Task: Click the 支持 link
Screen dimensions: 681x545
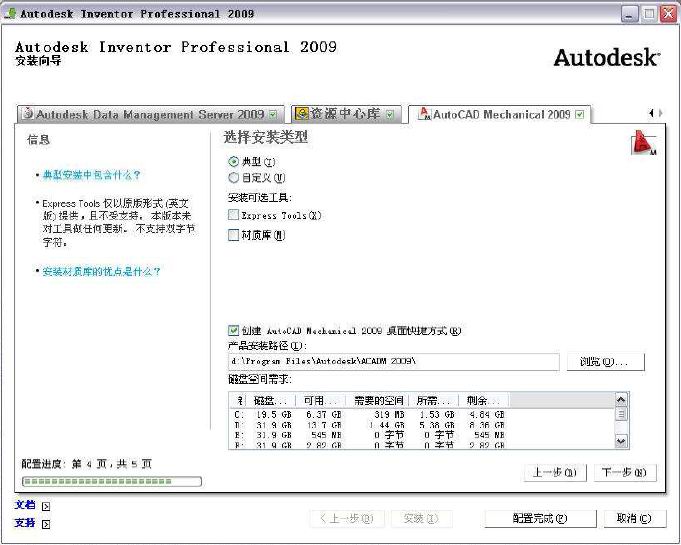Action: click(25, 522)
